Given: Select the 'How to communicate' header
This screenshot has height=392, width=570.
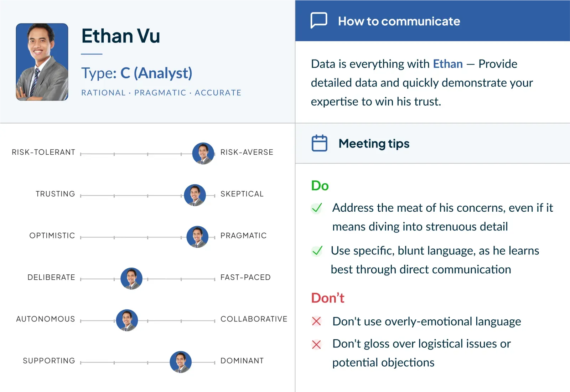Looking at the screenshot, I should point(399,21).
